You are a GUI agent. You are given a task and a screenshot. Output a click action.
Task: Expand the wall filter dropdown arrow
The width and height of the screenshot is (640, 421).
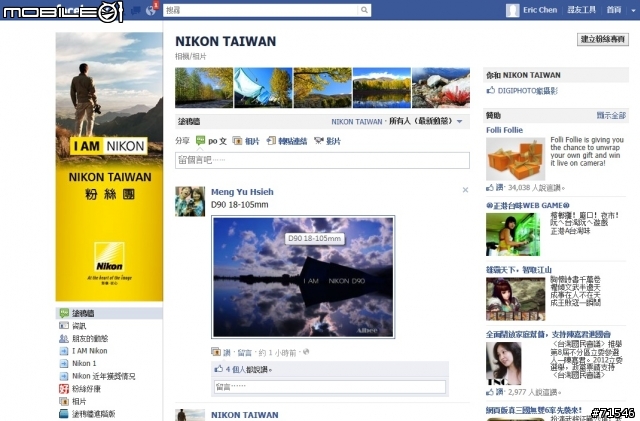[460, 122]
